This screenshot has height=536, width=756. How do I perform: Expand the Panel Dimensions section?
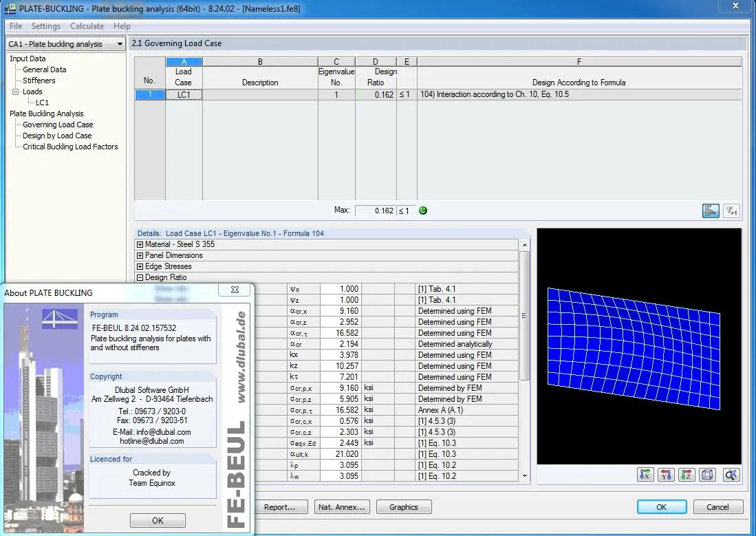pyautogui.click(x=140, y=256)
